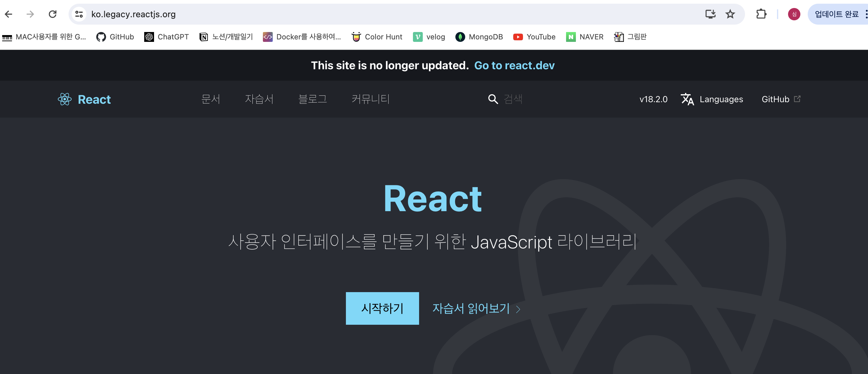
Task: Open the YouTube bookmark
Action: tap(534, 37)
